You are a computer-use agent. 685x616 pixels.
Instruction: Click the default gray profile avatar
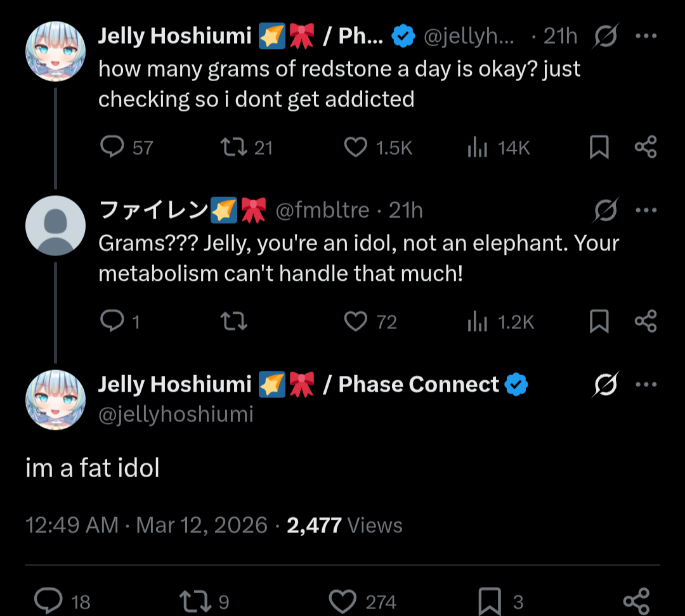[55, 226]
